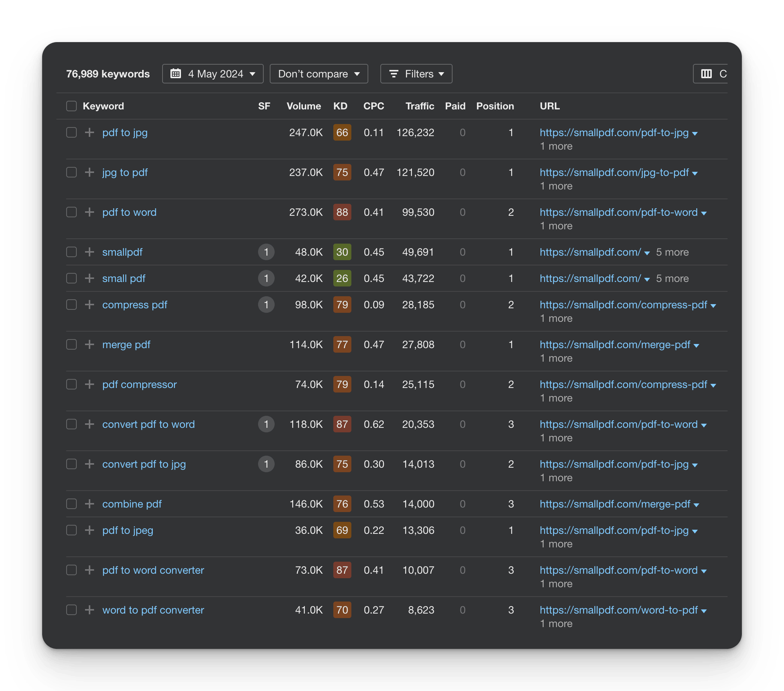The width and height of the screenshot is (784, 691).
Task: Check the box for 'jpg to pdf'
Action: [x=71, y=173]
